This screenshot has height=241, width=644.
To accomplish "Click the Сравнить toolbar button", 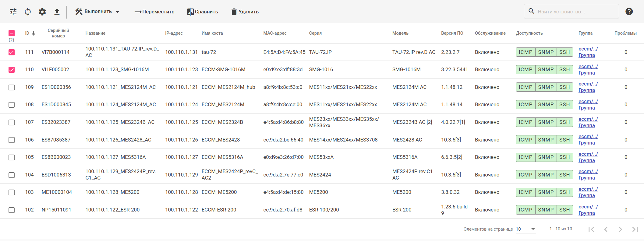I will pos(203,12).
